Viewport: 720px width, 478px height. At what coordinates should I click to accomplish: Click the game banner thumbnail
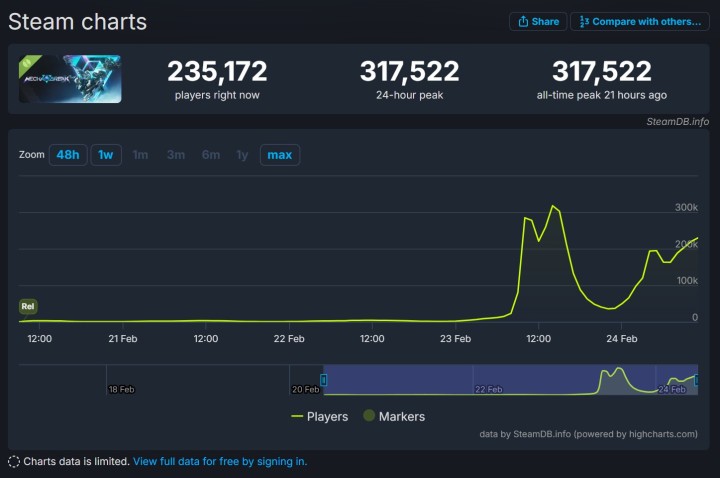pyautogui.click(x=70, y=79)
